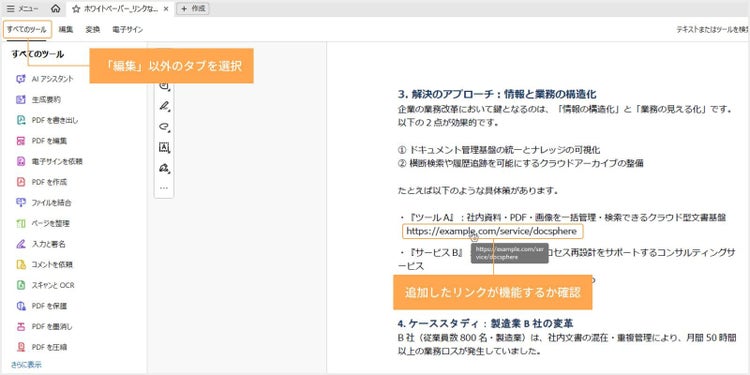Click the テキストまたはツールを検索 search field

click(x=712, y=30)
